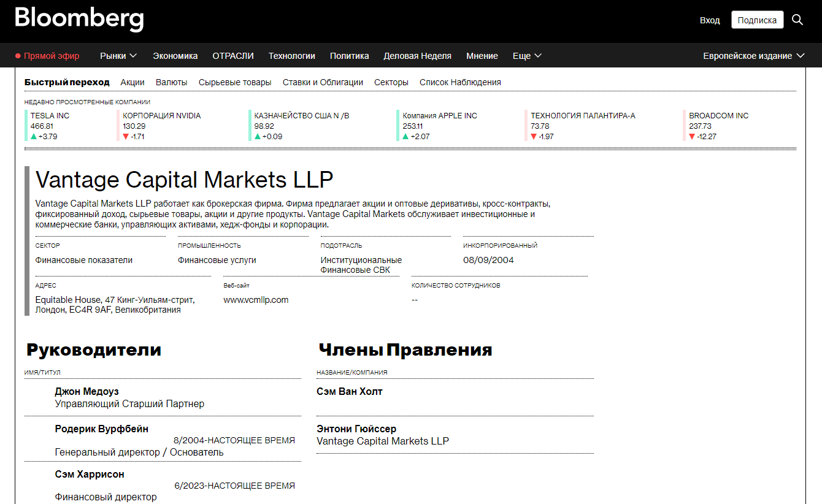Viewport: 822px width, 504px height.
Task: Click Apple's green up arrow
Action: [405, 136]
